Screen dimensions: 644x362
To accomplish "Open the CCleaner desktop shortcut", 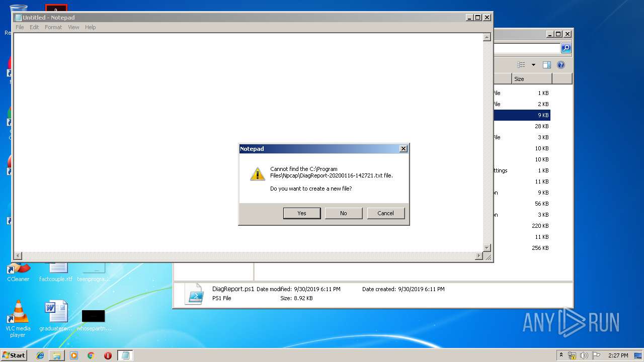I will (18, 272).
